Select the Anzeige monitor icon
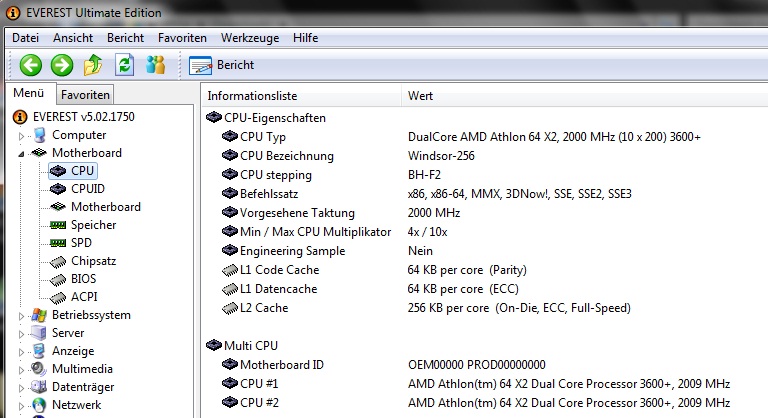The height and width of the screenshot is (418, 768). (x=39, y=351)
